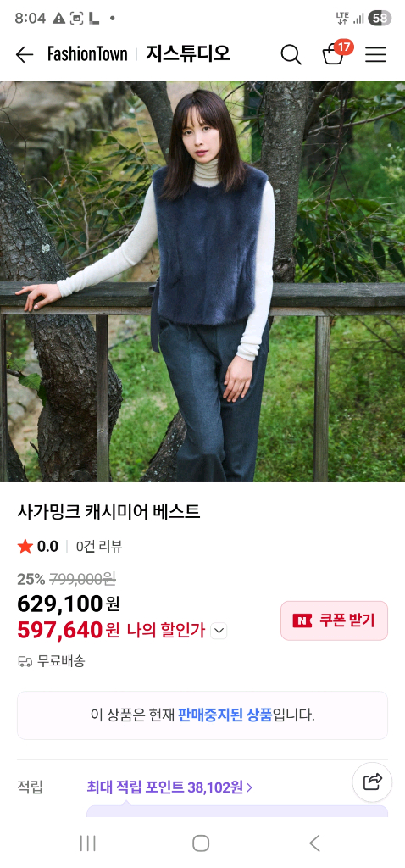405x868 pixels.
Task: Tap product title 사가밍크 캐시미어 베스트
Action: [108, 512]
